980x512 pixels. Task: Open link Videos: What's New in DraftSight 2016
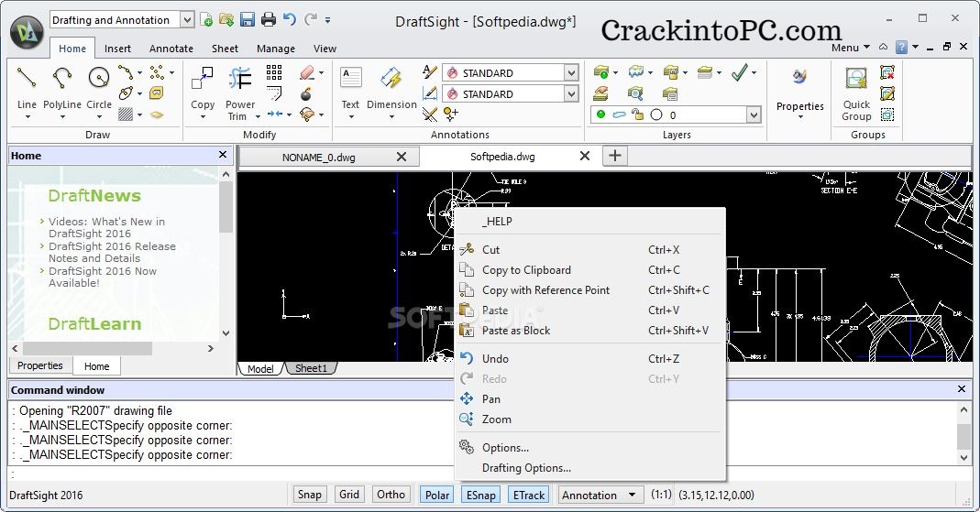tap(107, 227)
